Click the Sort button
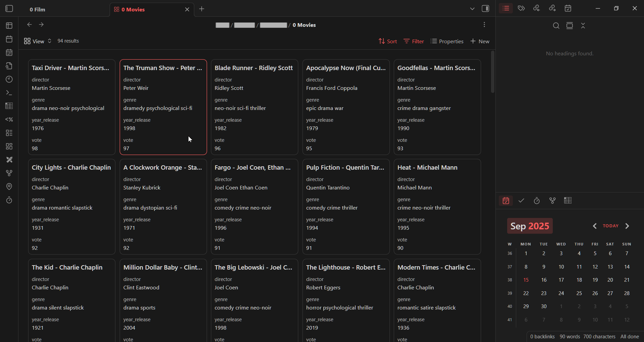644x342 pixels. tap(387, 41)
